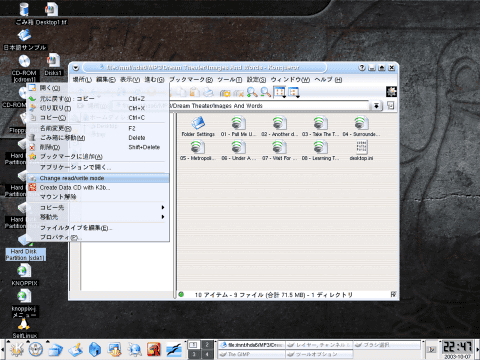This screenshot has height=360, width=480.
Task: Select the '03 - Take The T...' audio file
Action: pos(320,126)
